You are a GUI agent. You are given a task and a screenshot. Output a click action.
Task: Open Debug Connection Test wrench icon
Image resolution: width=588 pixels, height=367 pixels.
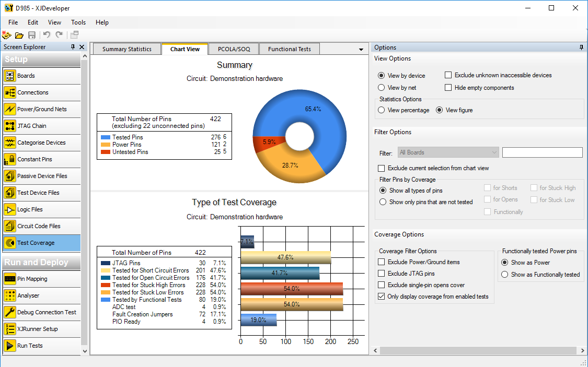[x=9, y=312]
